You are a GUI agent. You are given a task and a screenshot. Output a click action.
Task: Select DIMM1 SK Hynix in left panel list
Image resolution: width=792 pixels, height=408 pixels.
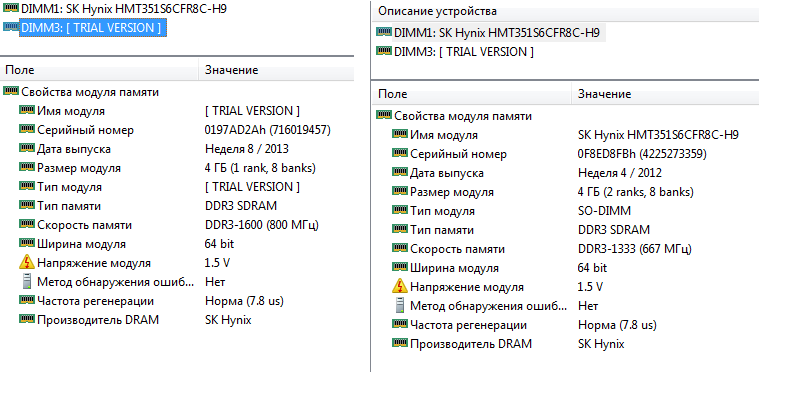pos(124,9)
